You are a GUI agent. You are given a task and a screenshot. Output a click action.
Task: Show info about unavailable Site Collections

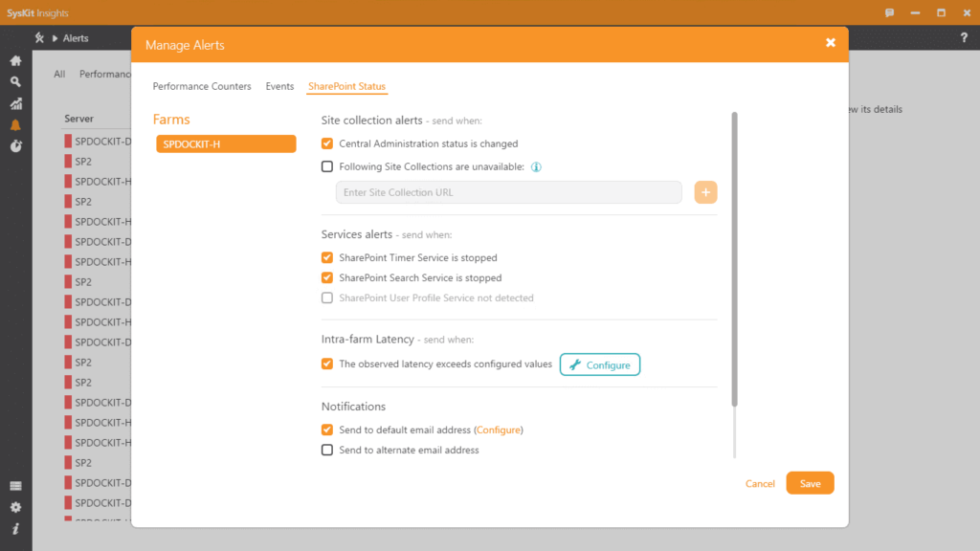536,166
